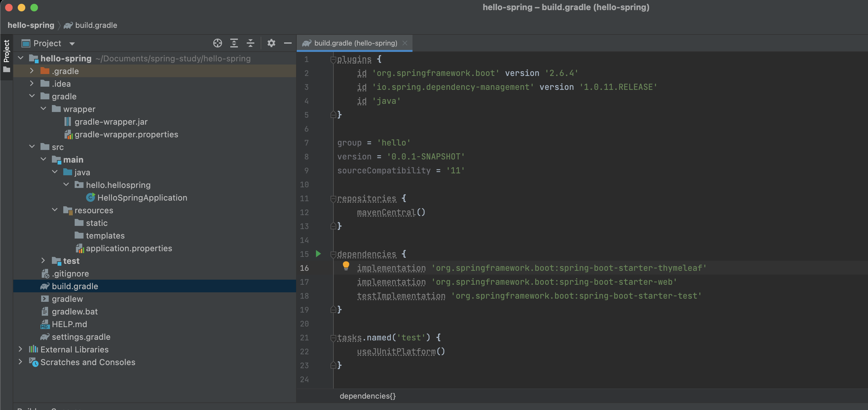Click the External Libraries icon
The height and width of the screenshot is (410, 868).
coord(33,349)
